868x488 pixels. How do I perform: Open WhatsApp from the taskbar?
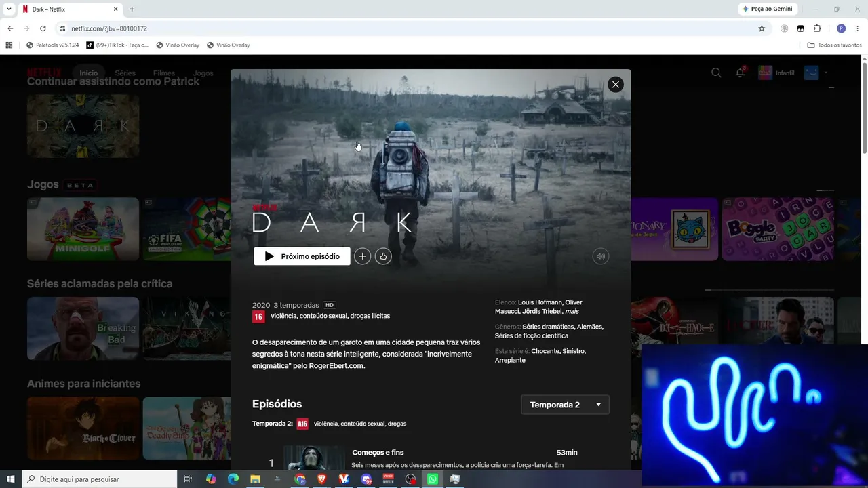[x=433, y=479]
